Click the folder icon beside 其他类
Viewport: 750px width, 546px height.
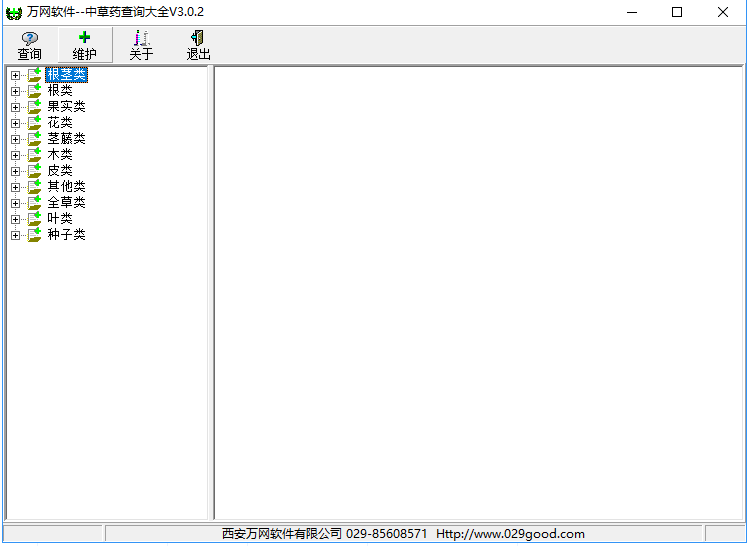34,186
